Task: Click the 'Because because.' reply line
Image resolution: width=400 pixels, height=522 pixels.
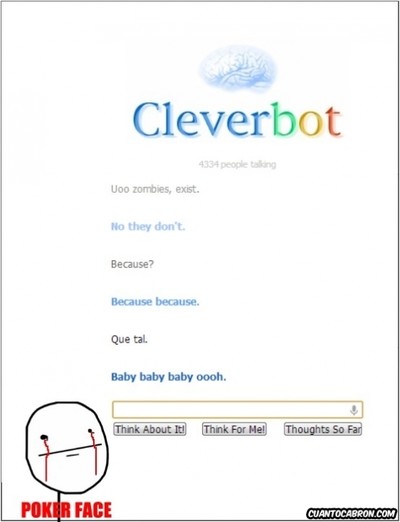Action: pos(155,302)
